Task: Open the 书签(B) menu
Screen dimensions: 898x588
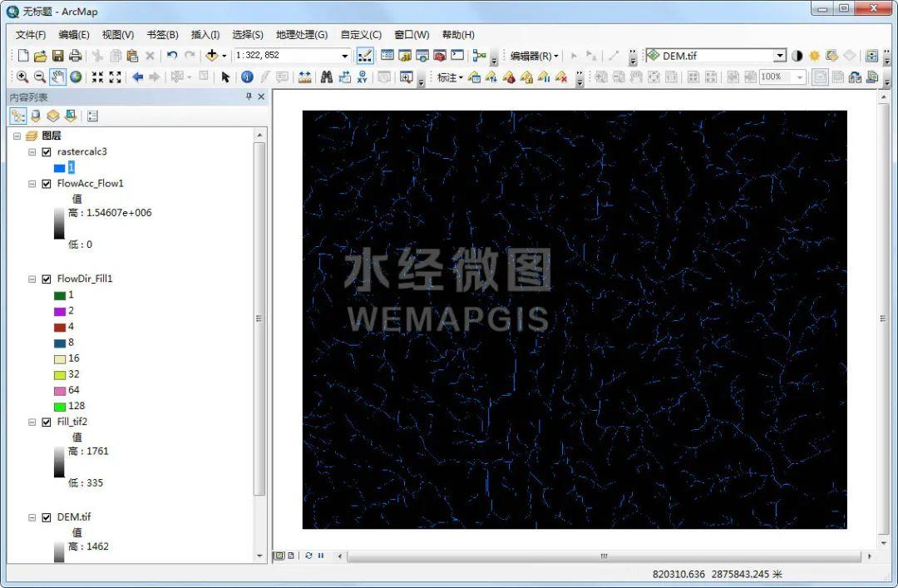Action: 163,34
